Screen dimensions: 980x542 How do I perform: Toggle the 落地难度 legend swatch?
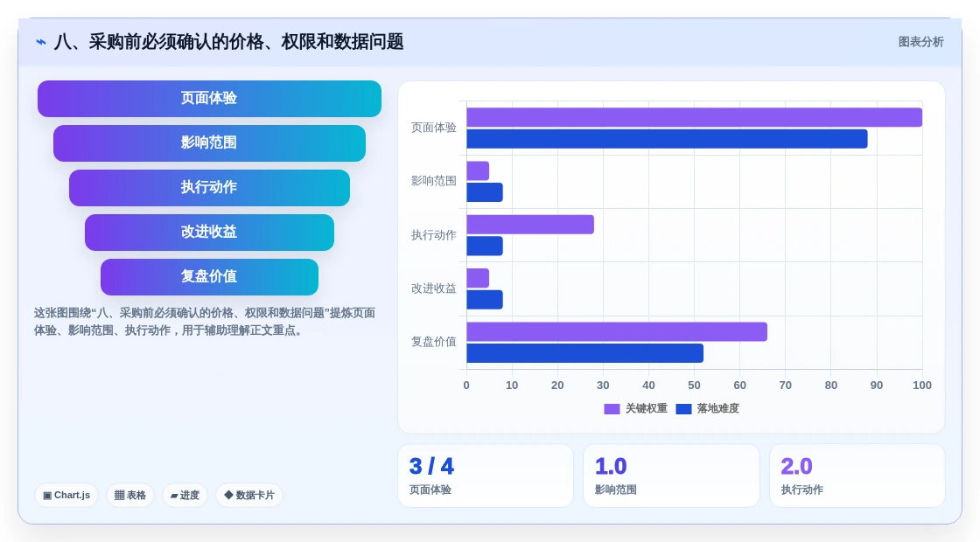(x=683, y=409)
